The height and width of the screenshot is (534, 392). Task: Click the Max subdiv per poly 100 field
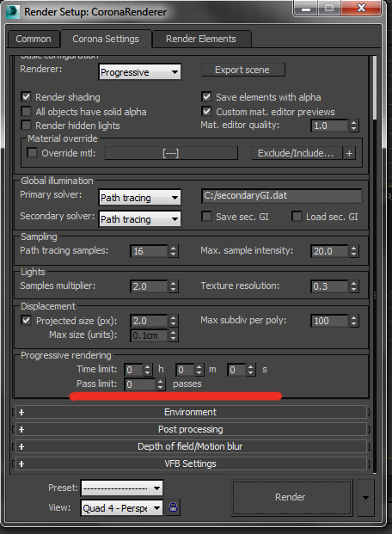pos(329,321)
